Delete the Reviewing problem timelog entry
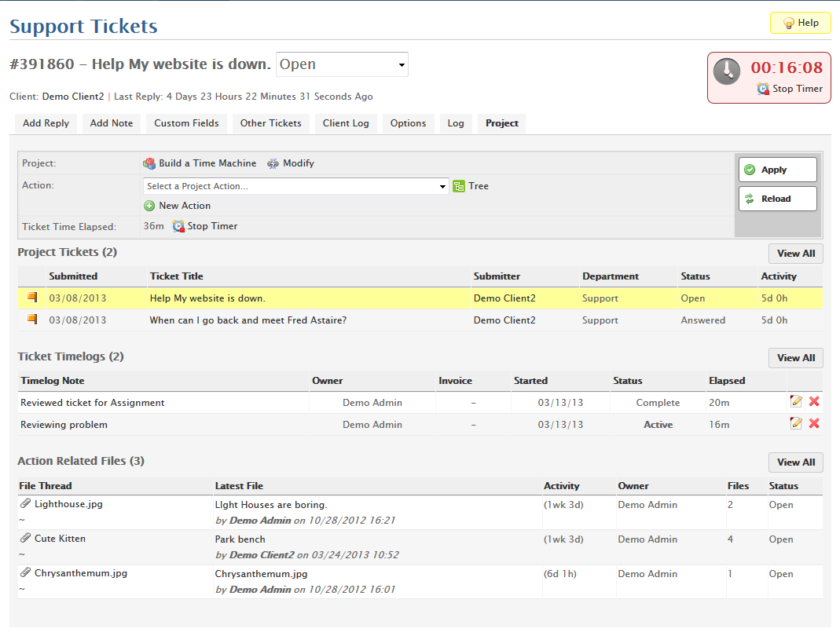 coord(814,424)
